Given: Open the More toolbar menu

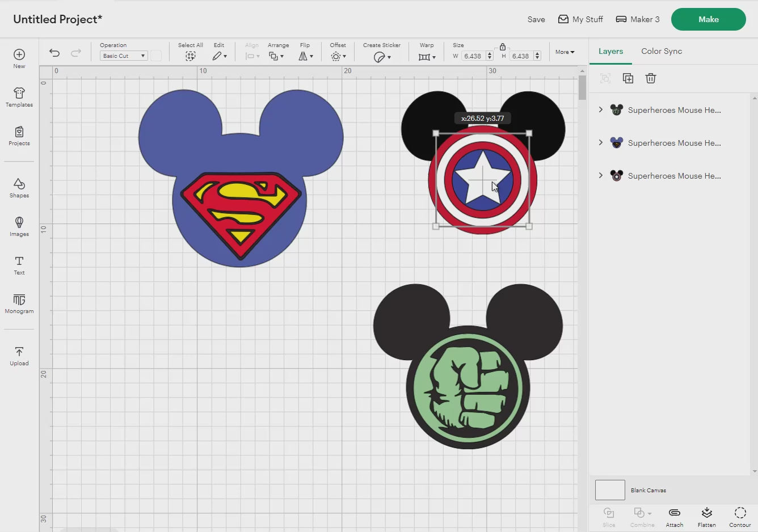Looking at the screenshot, I should click(x=565, y=52).
